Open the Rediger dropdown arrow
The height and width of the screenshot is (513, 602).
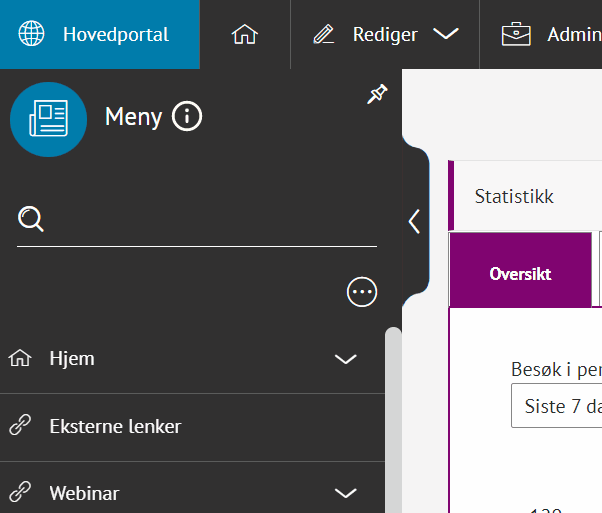tap(445, 34)
